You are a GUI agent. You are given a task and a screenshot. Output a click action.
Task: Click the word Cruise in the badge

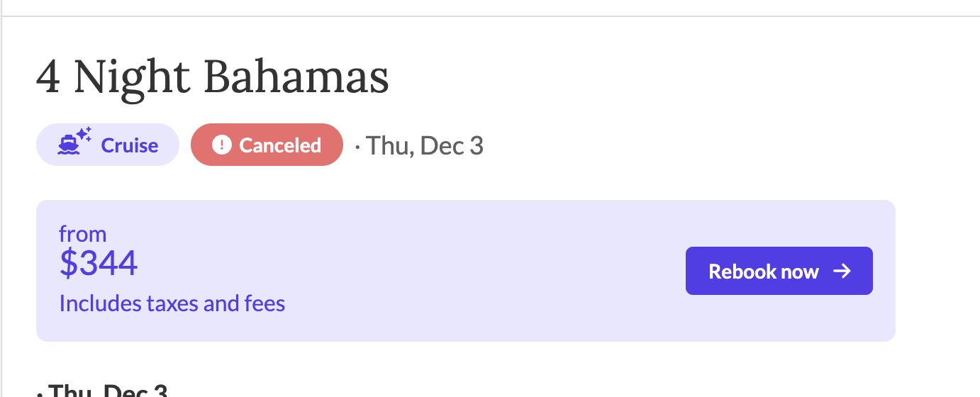[x=130, y=145]
